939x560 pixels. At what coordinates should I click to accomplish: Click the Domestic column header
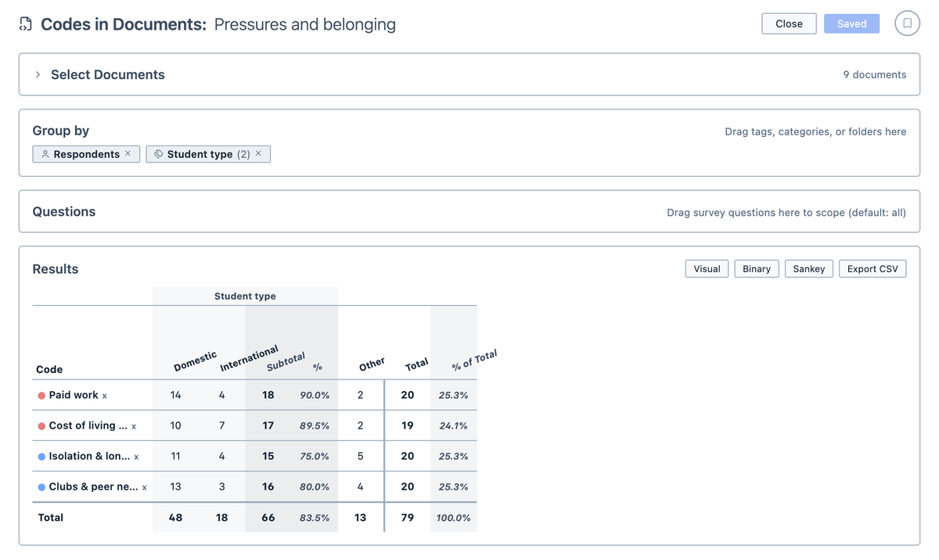195,361
